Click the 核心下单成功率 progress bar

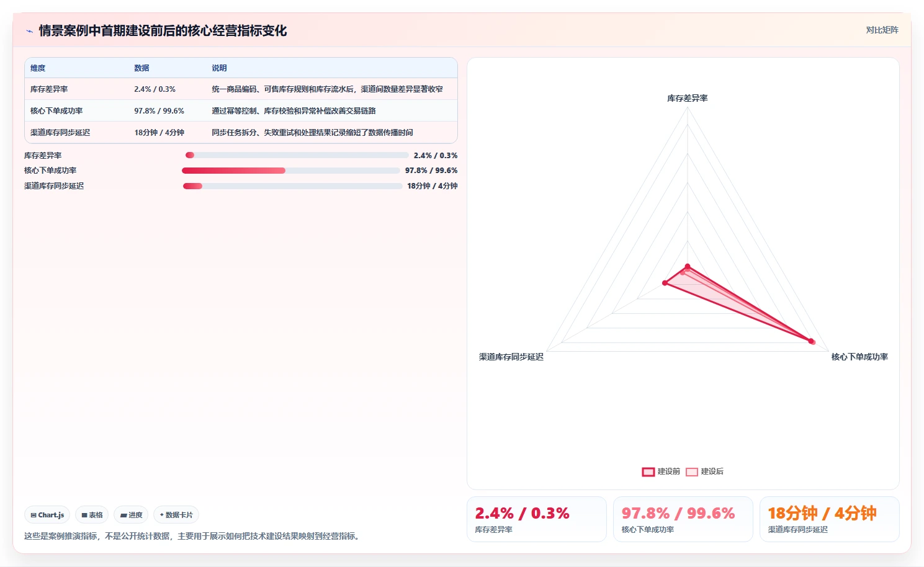tap(291, 171)
